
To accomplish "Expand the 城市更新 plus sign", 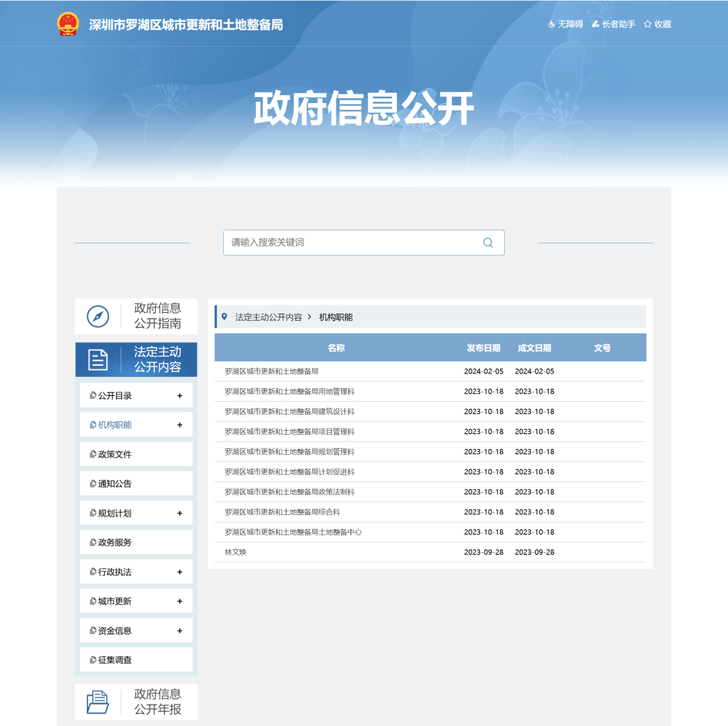I will pos(180,601).
